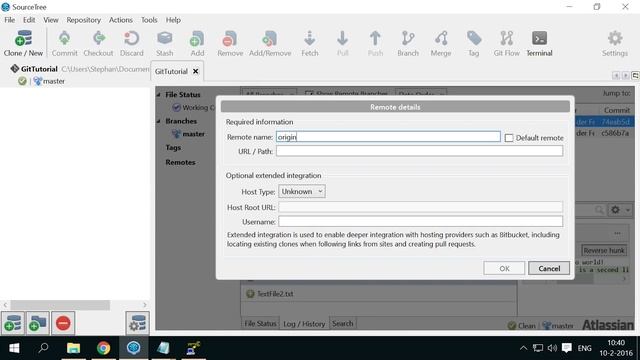Click the Tag toolbar icon
Viewport: 640px width, 360px height.
click(473, 43)
